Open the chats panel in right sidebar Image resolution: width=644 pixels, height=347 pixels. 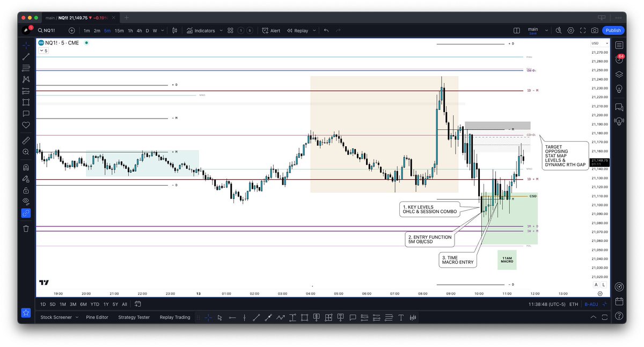tap(619, 107)
